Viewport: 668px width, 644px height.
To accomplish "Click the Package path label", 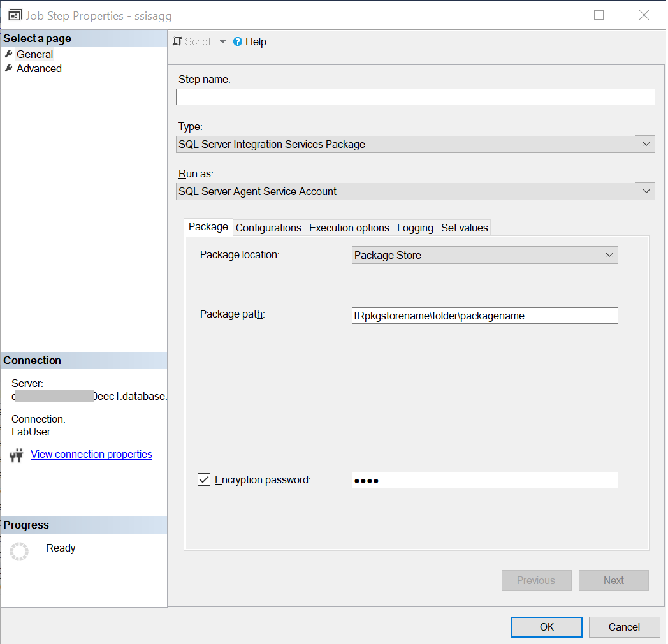I will point(233,314).
